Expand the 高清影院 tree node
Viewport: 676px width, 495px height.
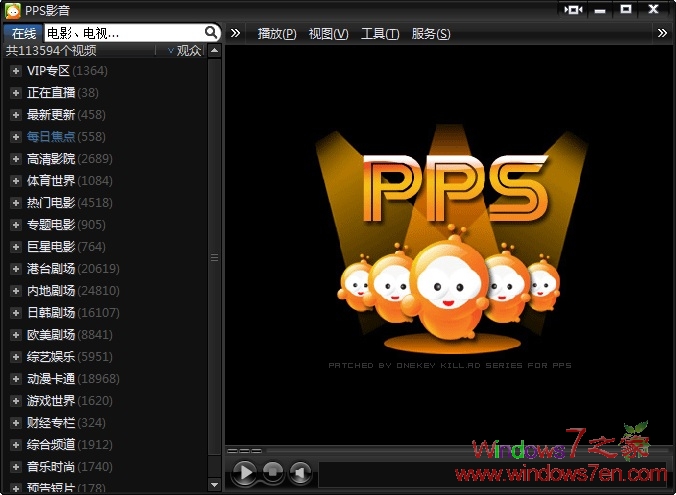click(x=16, y=159)
